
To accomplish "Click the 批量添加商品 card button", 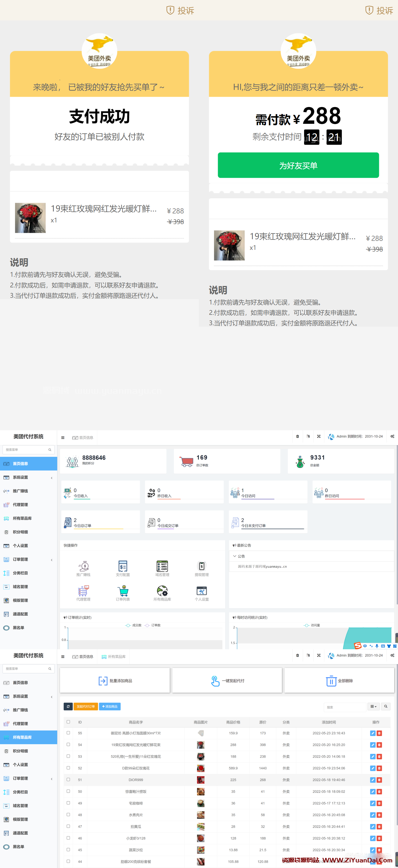I will tap(115, 681).
